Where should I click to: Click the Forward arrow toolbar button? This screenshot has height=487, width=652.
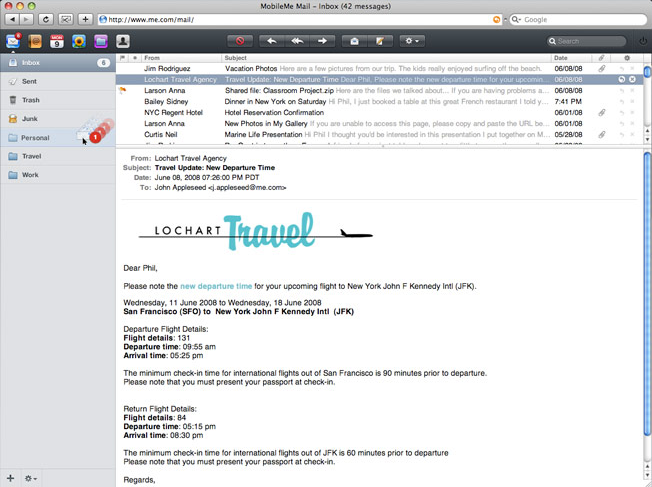(322, 41)
